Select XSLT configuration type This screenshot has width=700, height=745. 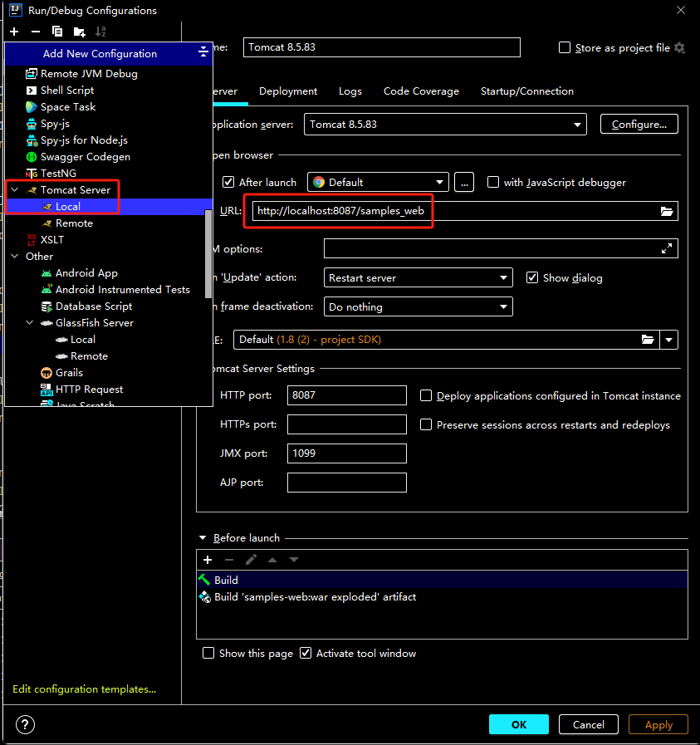pyautogui.click(x=51, y=240)
